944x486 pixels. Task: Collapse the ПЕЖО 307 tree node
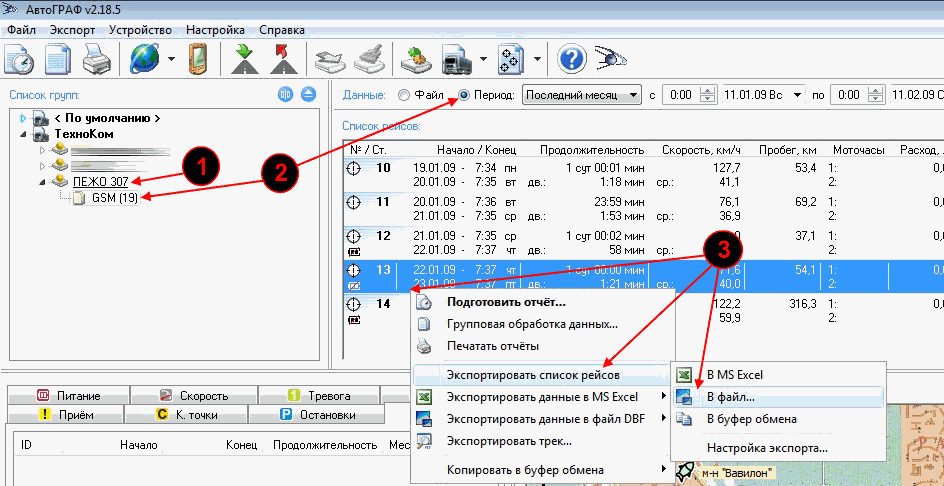coord(43,181)
